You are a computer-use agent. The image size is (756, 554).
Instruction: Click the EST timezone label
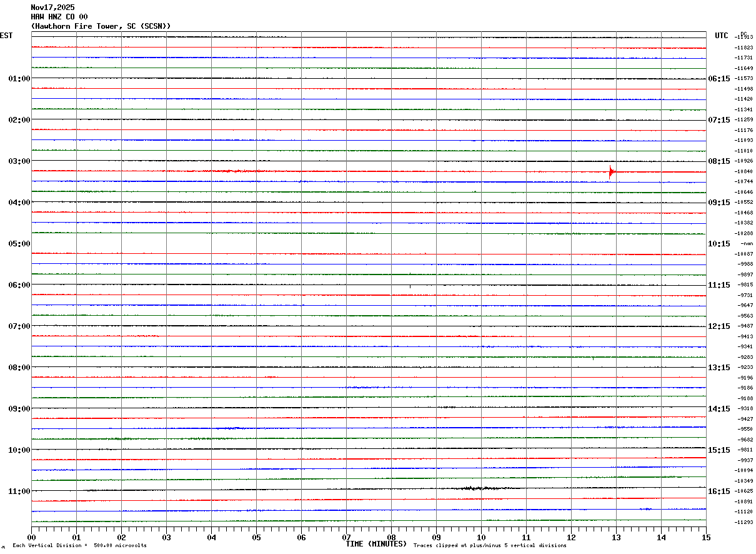click(x=6, y=36)
